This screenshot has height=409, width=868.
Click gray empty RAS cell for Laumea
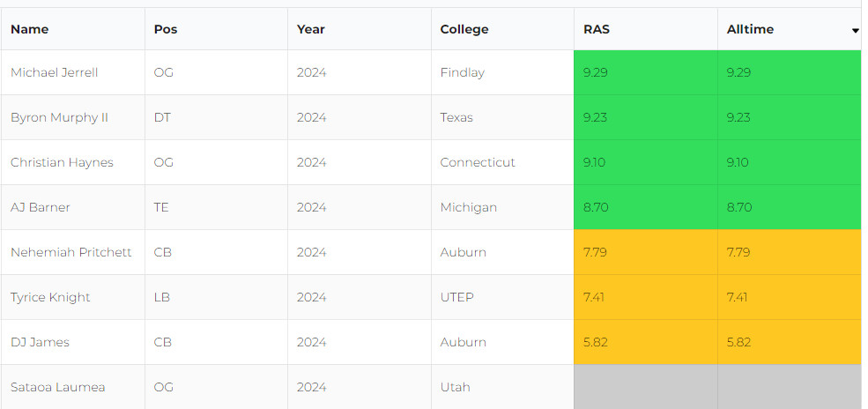pos(646,387)
